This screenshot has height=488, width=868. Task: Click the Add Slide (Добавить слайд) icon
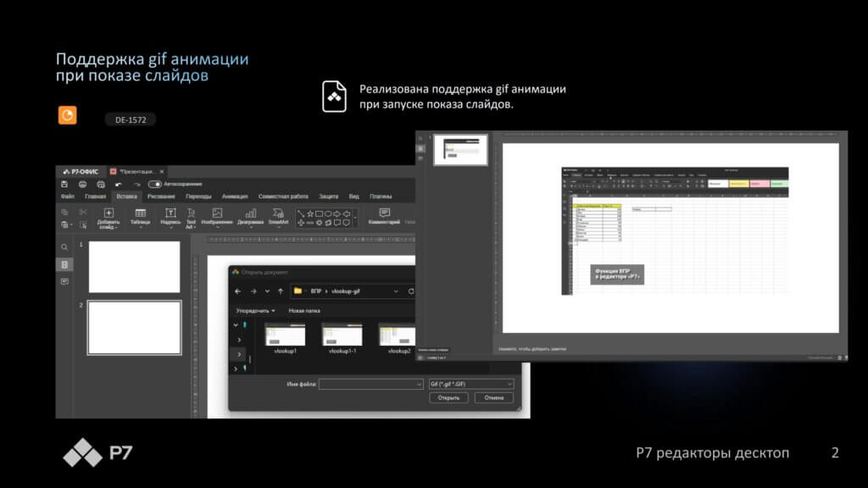coord(108,214)
